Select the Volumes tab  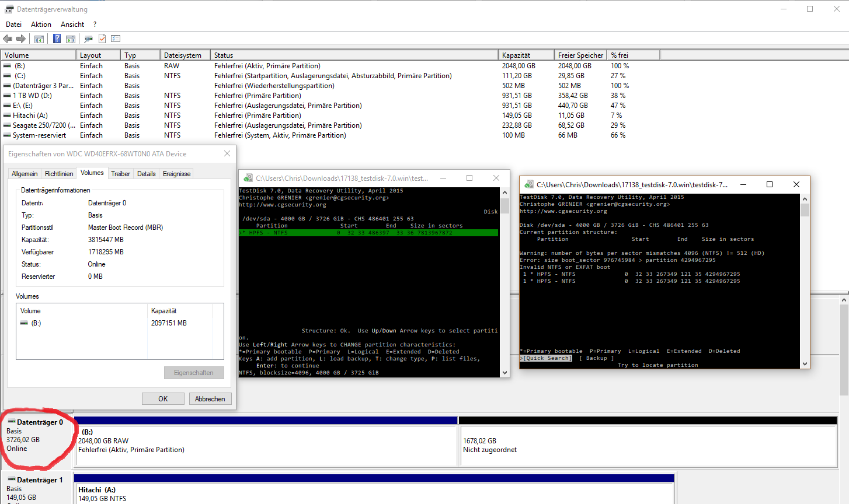point(92,173)
